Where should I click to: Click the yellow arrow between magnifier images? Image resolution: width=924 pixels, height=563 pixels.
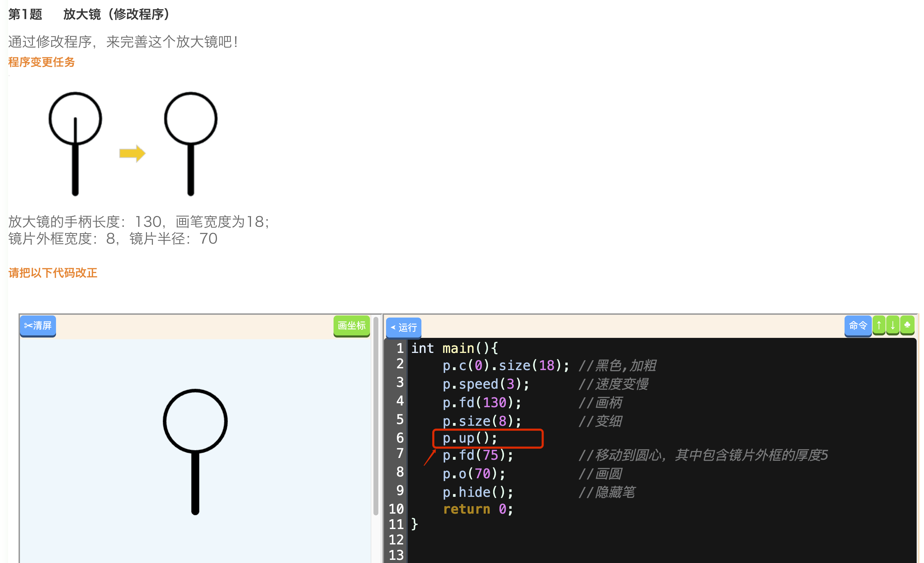[x=132, y=153]
